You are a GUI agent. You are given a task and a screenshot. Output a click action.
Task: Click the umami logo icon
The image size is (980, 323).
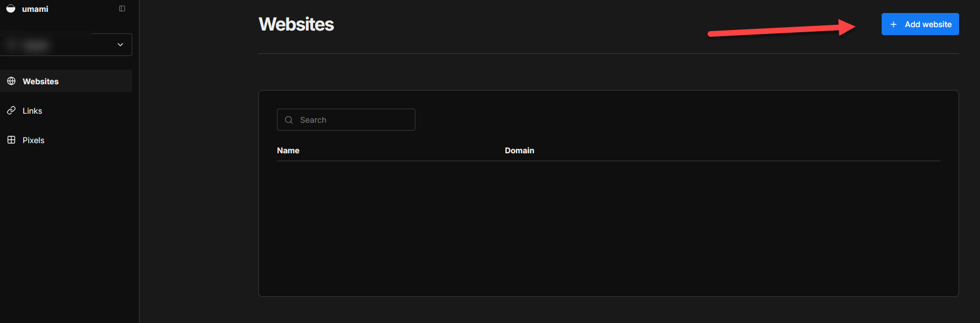coord(11,8)
